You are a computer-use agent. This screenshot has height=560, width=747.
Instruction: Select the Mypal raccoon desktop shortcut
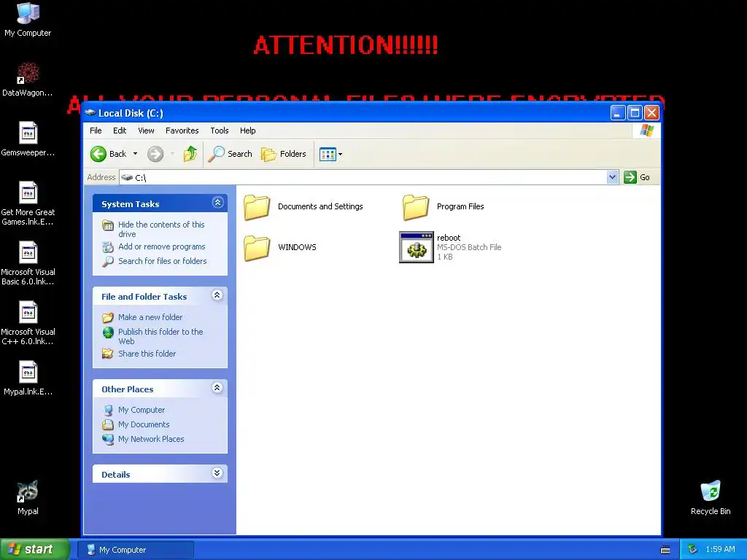click(28, 491)
